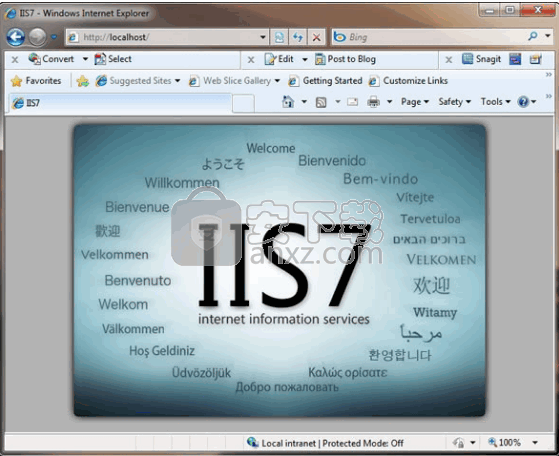Click the Print icon
The height and width of the screenshot is (456, 559).
[373, 102]
